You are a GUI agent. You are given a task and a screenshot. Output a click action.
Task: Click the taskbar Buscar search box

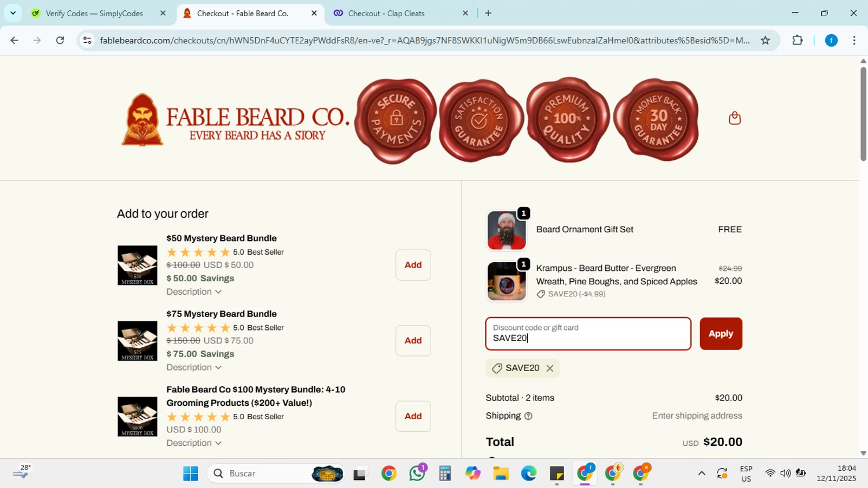point(275,474)
